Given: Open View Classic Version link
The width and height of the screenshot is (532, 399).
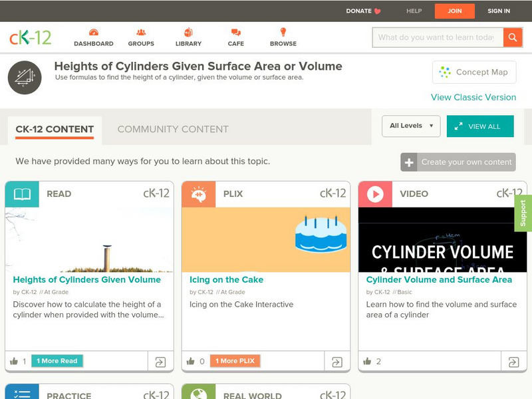Looking at the screenshot, I should tap(473, 97).
